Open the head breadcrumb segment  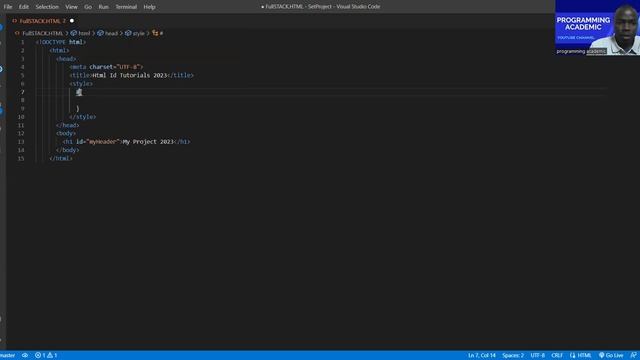(x=108, y=33)
